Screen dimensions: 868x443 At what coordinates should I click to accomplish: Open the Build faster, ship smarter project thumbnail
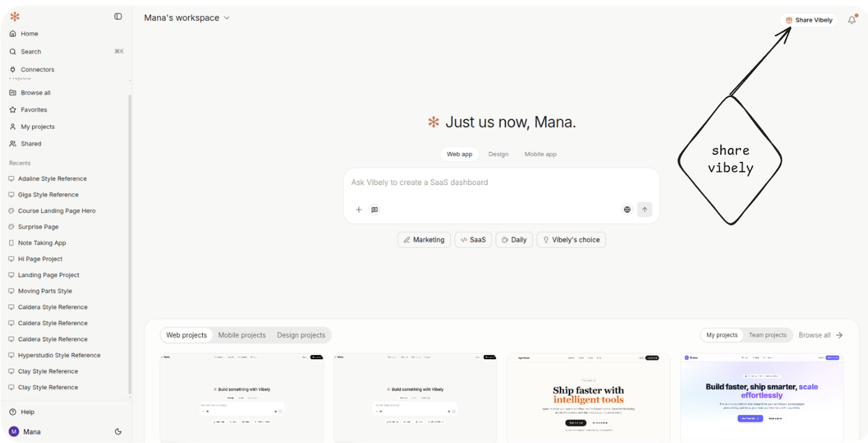762,398
